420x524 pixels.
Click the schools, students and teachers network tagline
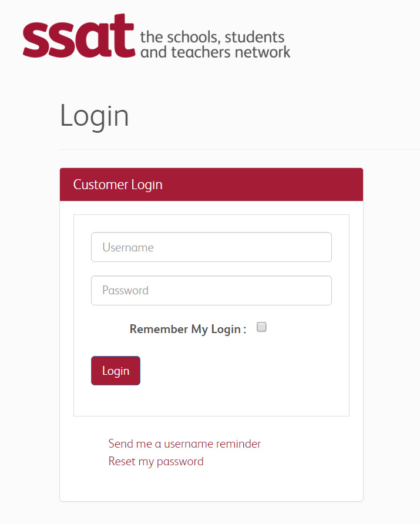215,43
